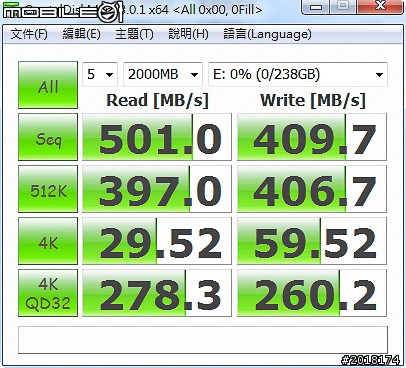The height and width of the screenshot is (368, 406).
Task: Minimize the CrystalDiskMark window
Action: pyautogui.click(x=316, y=6)
